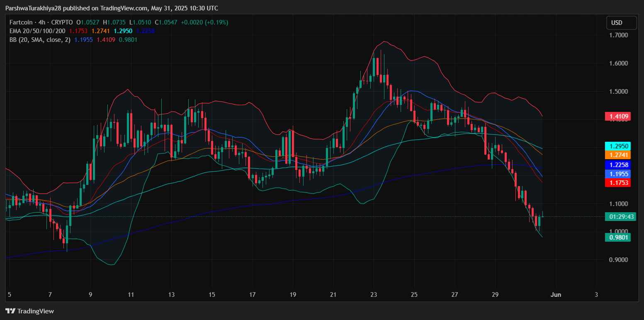Select the EMA 20/50/100/200 indicator legend
This screenshot has width=644, height=320.
[38, 31]
